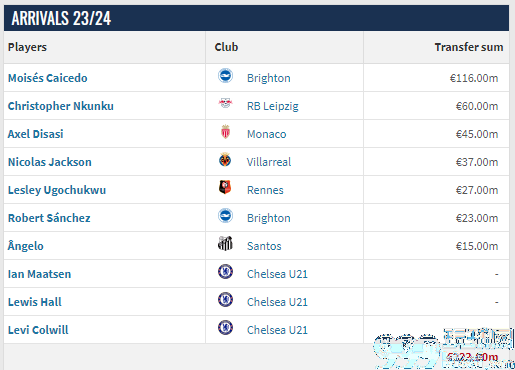This screenshot has width=515, height=370.
Task: Click the Brighton crest beside Robert Sánchez
Action: tap(225, 216)
